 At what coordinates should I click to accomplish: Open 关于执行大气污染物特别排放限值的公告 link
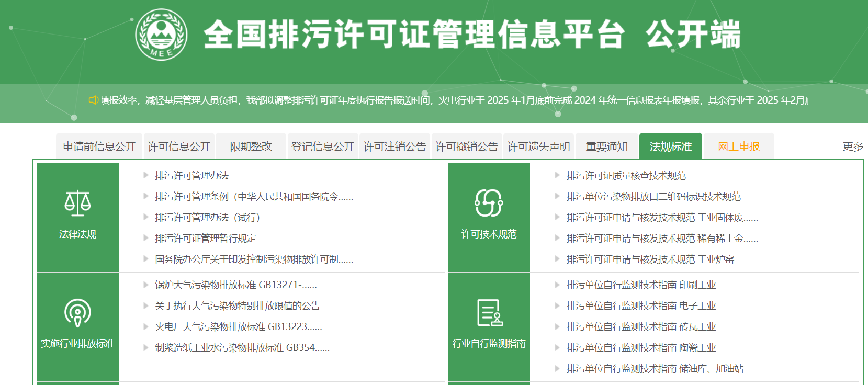(x=238, y=306)
